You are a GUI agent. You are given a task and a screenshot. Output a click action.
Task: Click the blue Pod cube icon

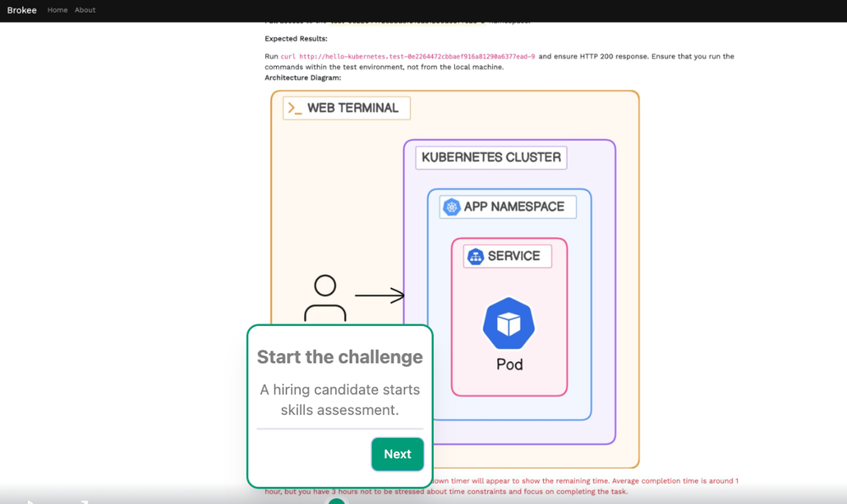click(509, 324)
